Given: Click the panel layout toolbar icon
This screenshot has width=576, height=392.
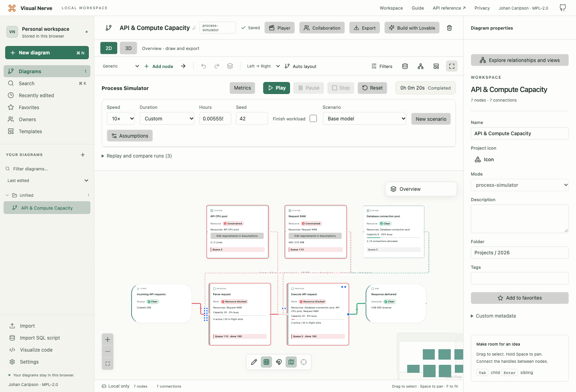Looking at the screenshot, I should tap(436, 66).
